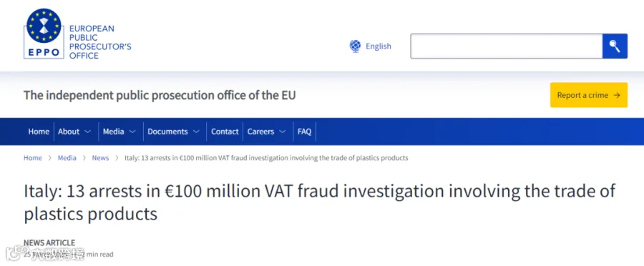Open the FAQ navigation item

tap(304, 132)
